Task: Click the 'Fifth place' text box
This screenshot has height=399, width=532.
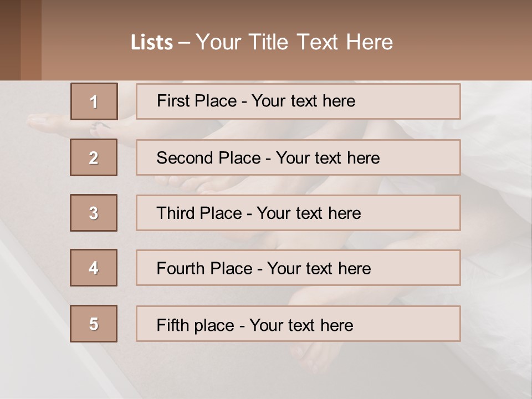Action: click(298, 324)
